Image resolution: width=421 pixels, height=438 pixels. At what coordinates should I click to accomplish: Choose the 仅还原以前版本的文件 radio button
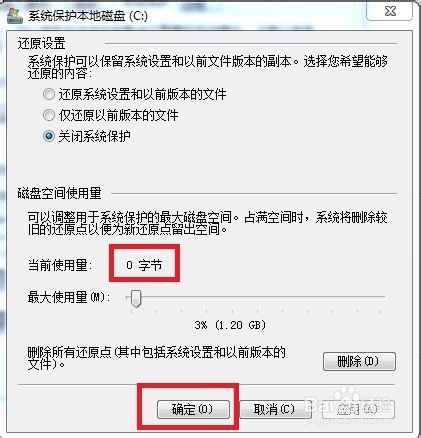tap(49, 115)
